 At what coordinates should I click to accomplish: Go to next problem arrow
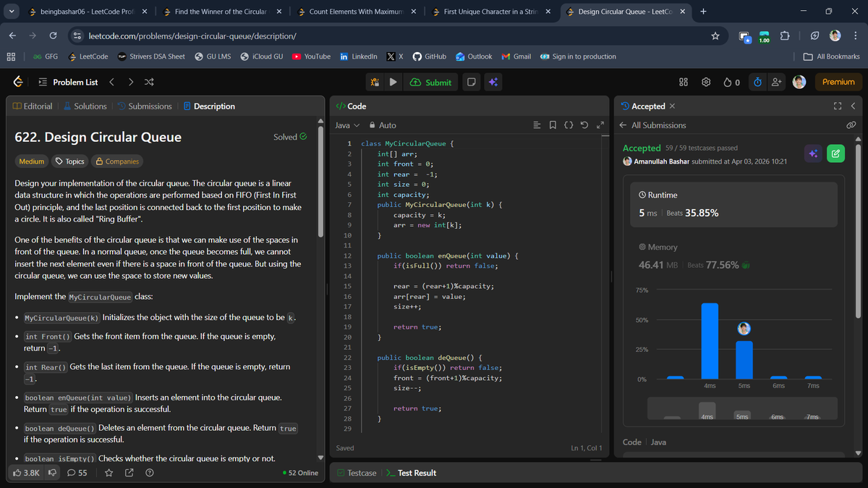[131, 83]
